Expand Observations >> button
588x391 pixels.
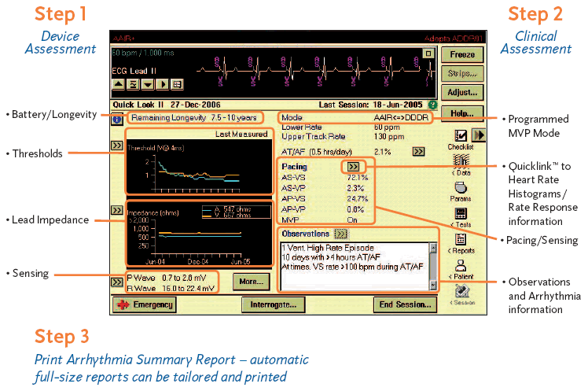pos(341,234)
